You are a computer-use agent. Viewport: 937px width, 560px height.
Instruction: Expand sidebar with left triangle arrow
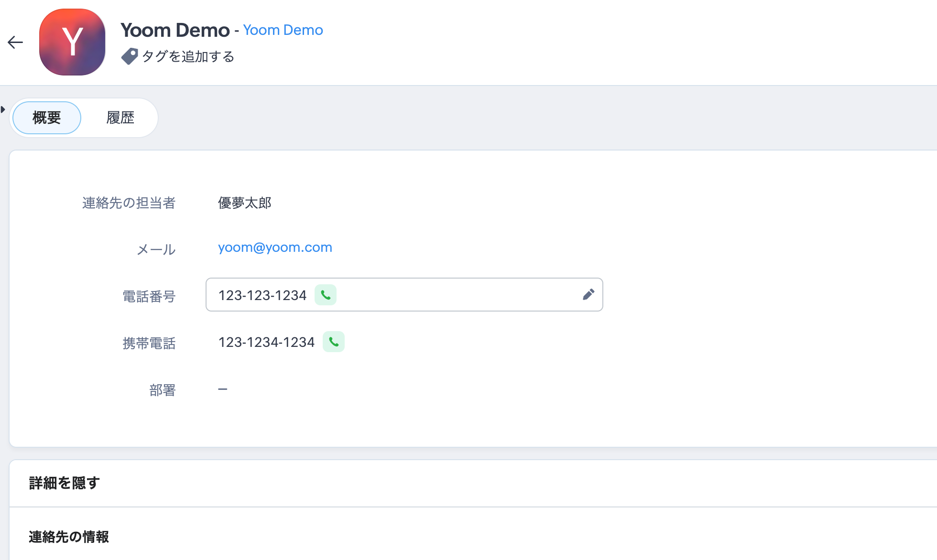(x=3, y=109)
